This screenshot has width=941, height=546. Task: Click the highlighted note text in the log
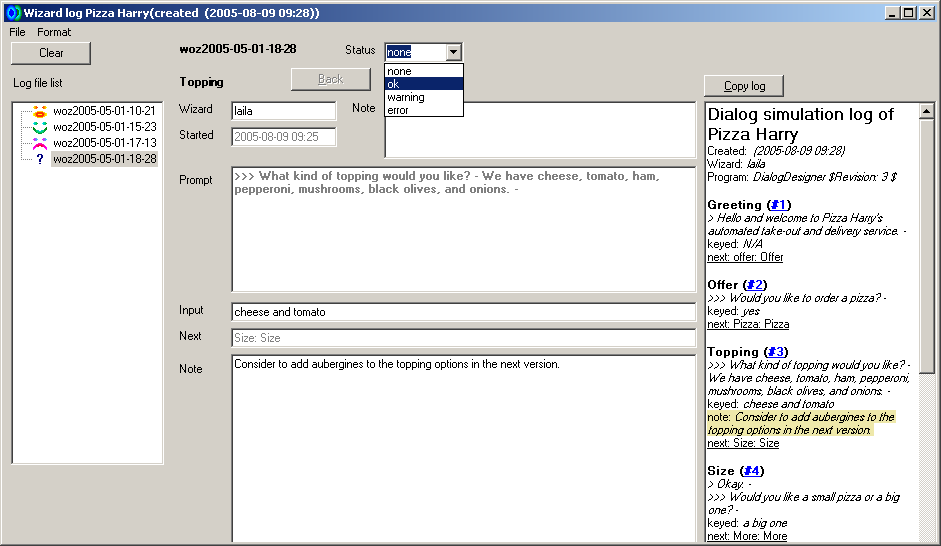click(x=801, y=424)
